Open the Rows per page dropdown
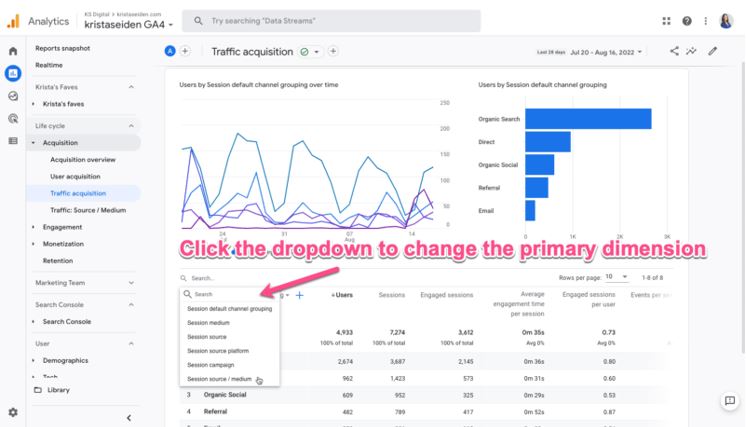 617,277
